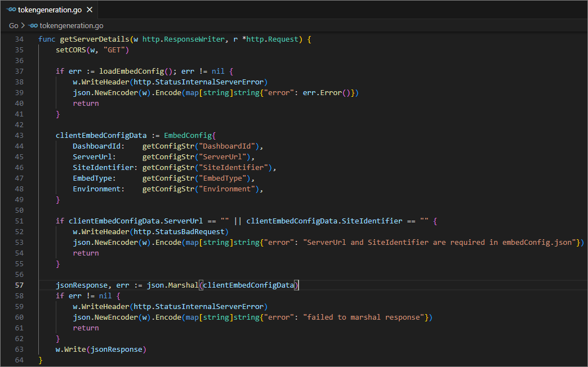Select the http.StatusBadRequest identifier
This screenshot has height=367, width=588.
[x=181, y=231]
